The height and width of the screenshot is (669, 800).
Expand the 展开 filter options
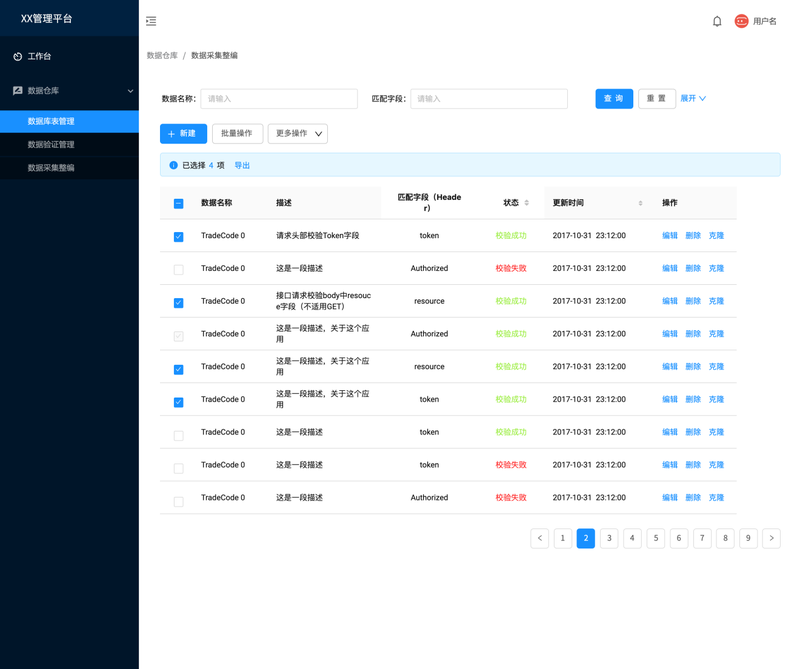click(x=693, y=99)
